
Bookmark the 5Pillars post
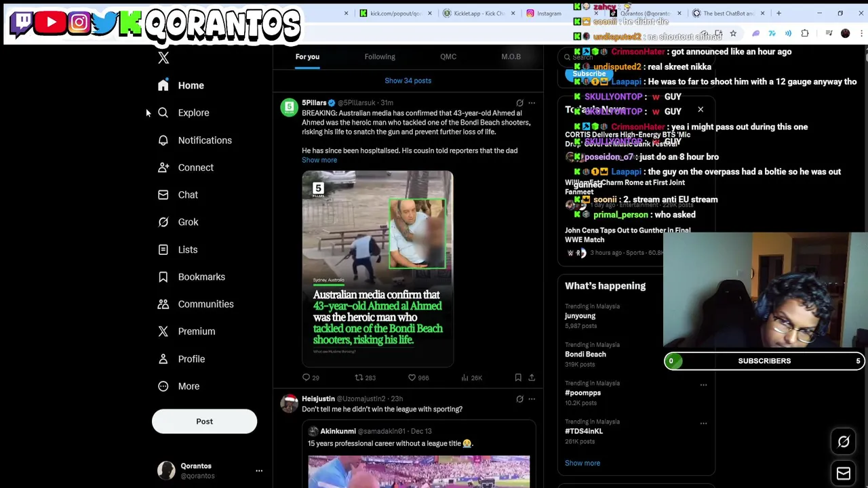tap(518, 378)
